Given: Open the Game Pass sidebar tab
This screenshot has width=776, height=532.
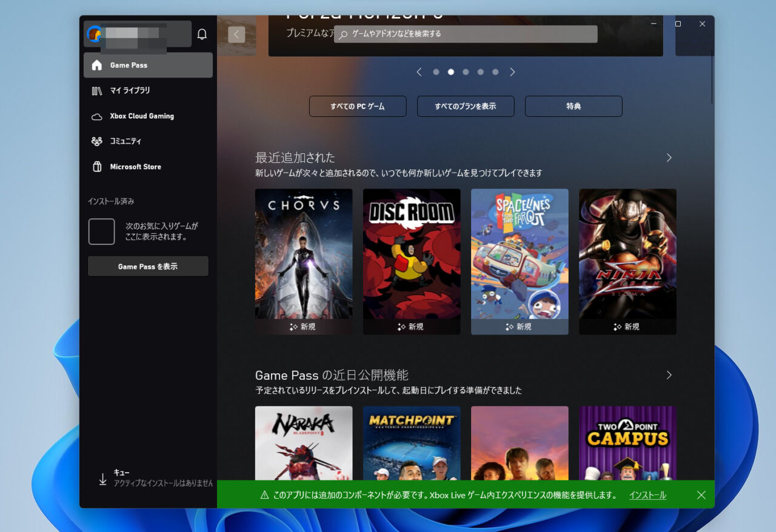Looking at the screenshot, I should click(148, 65).
